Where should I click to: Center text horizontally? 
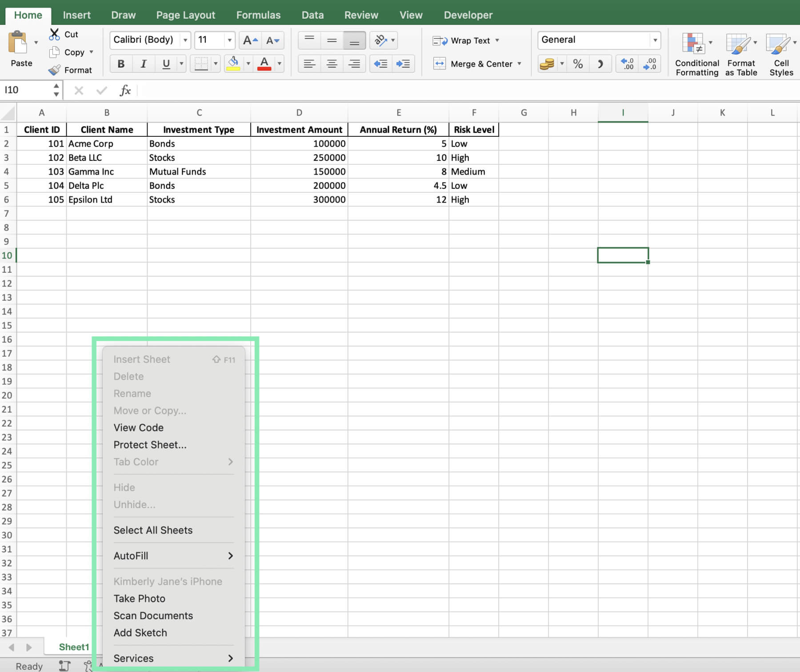point(332,64)
